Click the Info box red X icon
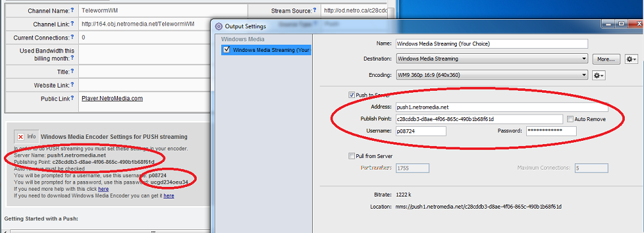This screenshot has height=233, width=644. [20, 136]
